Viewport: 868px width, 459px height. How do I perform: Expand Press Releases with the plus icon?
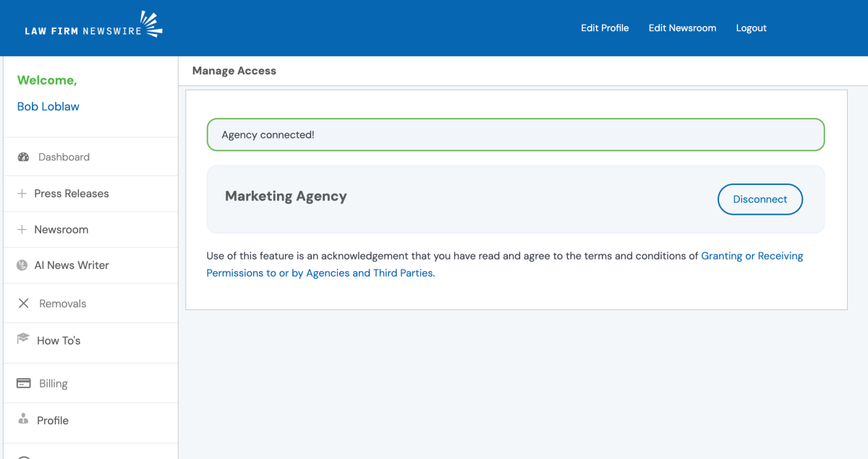pyautogui.click(x=22, y=194)
